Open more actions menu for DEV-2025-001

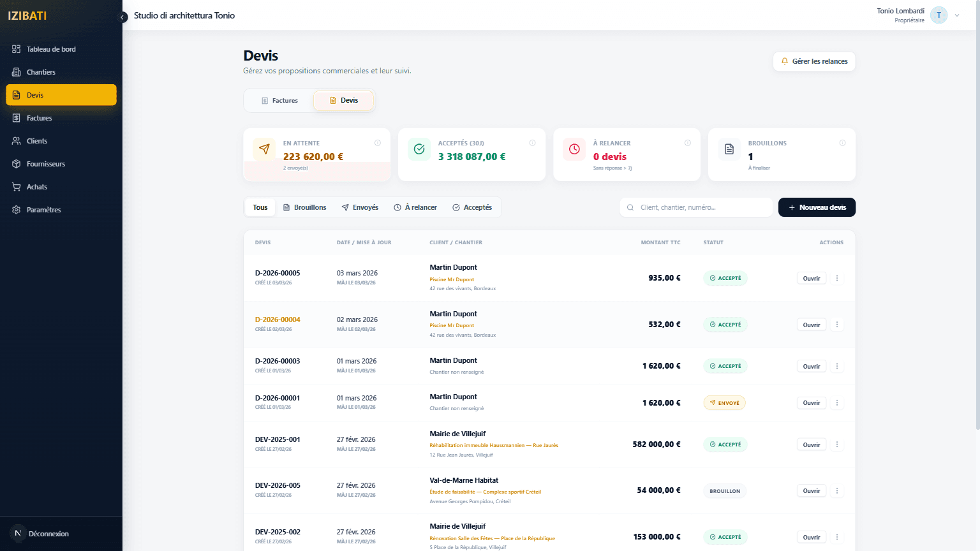coord(837,444)
